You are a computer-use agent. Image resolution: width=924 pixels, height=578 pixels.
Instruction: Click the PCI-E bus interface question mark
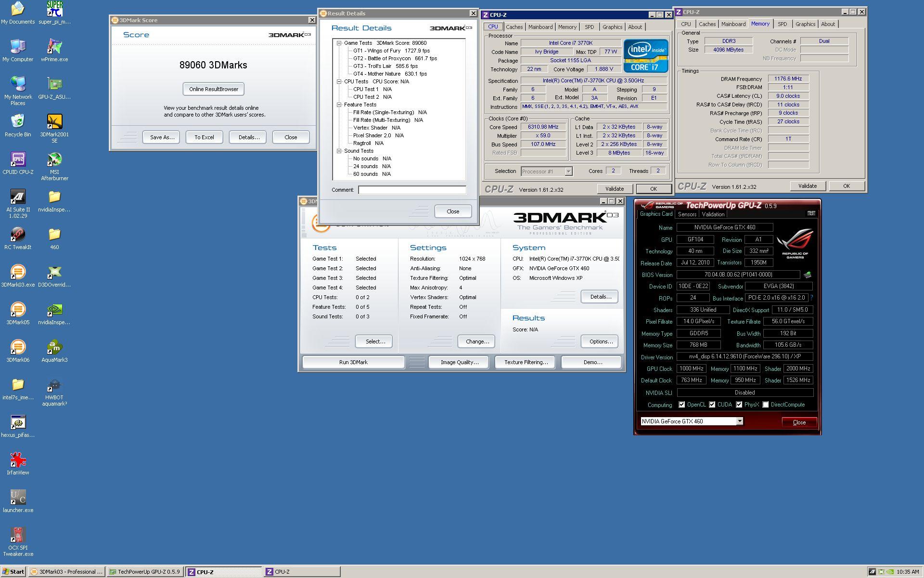[811, 298]
